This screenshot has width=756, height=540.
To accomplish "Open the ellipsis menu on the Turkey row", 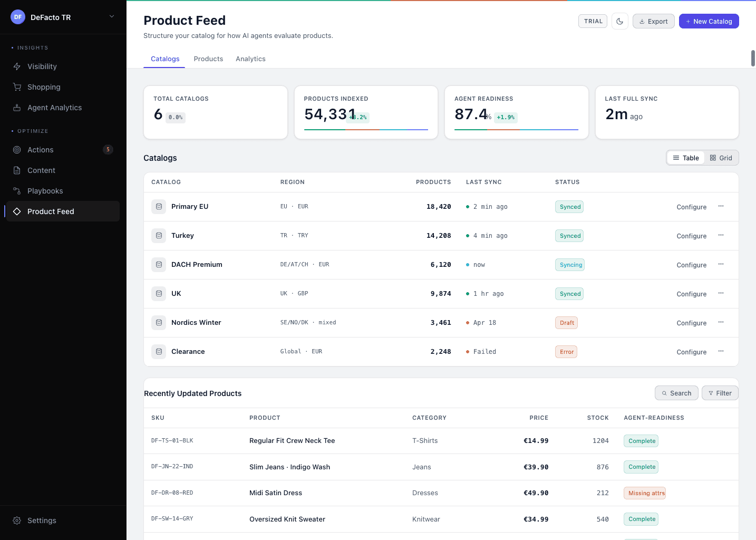I will (x=721, y=235).
